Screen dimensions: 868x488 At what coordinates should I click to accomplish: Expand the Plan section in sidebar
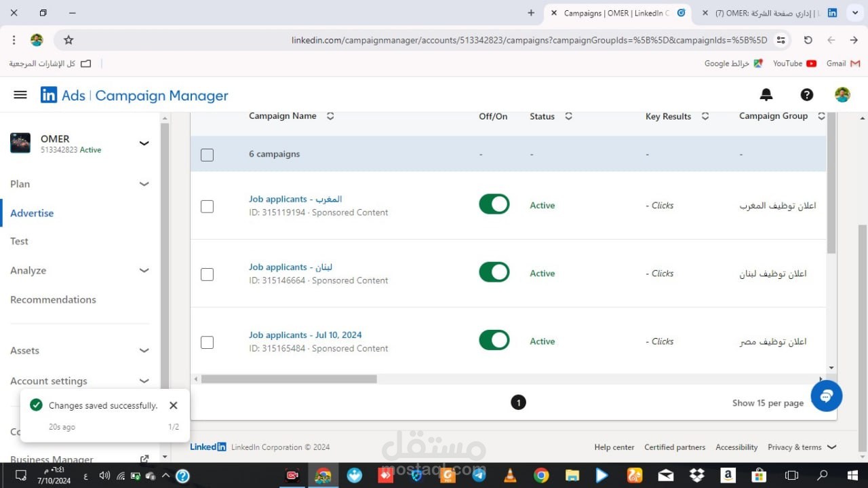(x=144, y=184)
